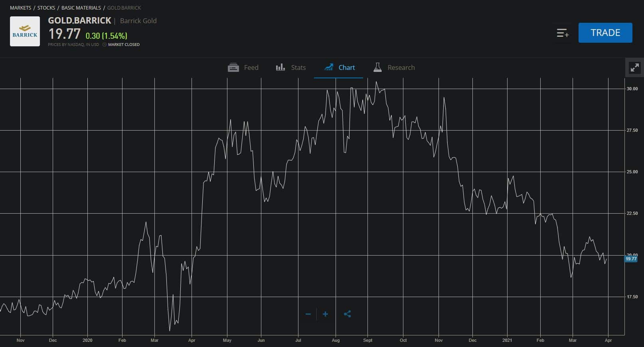Click the 25.00 price axis label
This screenshot has width=644, height=347.
(632, 172)
